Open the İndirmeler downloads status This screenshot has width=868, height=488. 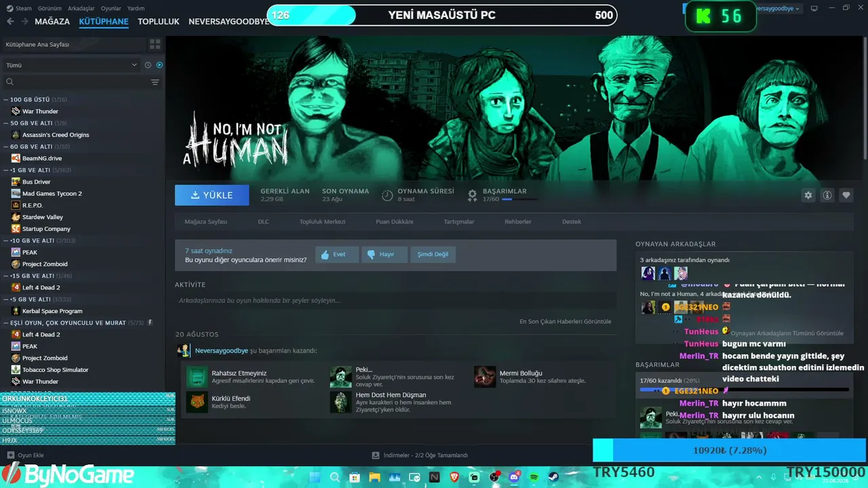[x=420, y=455]
